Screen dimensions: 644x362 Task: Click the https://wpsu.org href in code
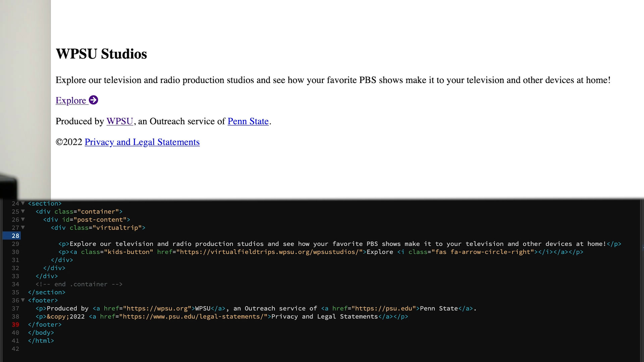click(x=157, y=308)
